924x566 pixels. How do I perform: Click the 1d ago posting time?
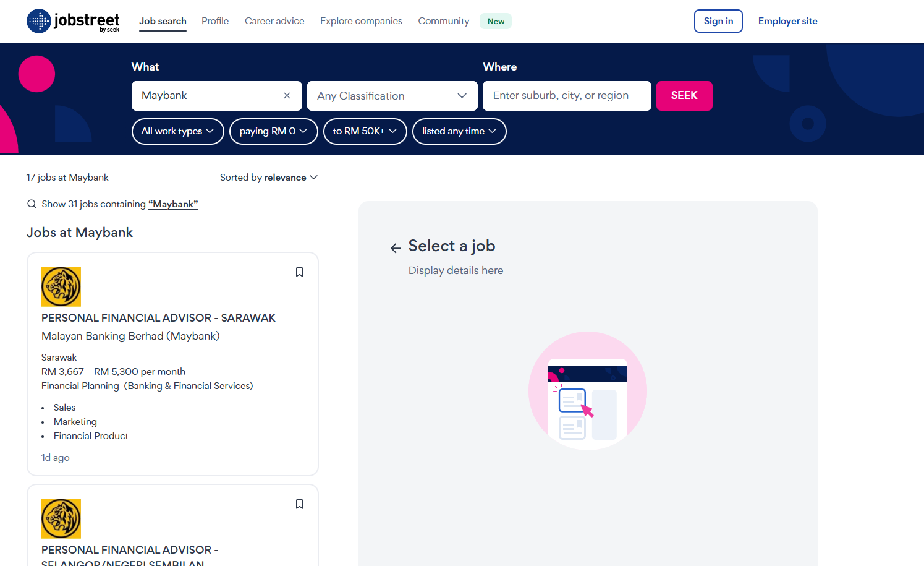(x=55, y=458)
